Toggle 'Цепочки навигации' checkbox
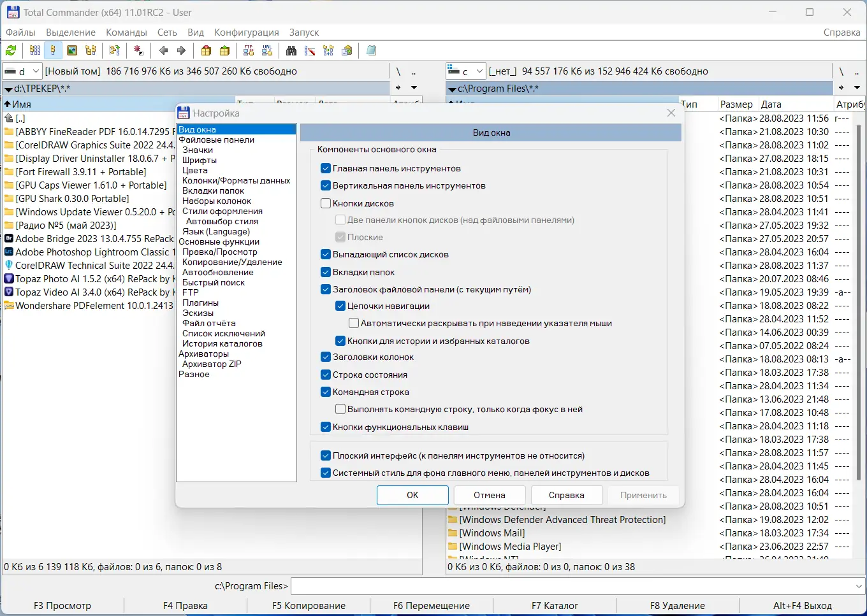The width and height of the screenshot is (867, 616). [x=340, y=306]
